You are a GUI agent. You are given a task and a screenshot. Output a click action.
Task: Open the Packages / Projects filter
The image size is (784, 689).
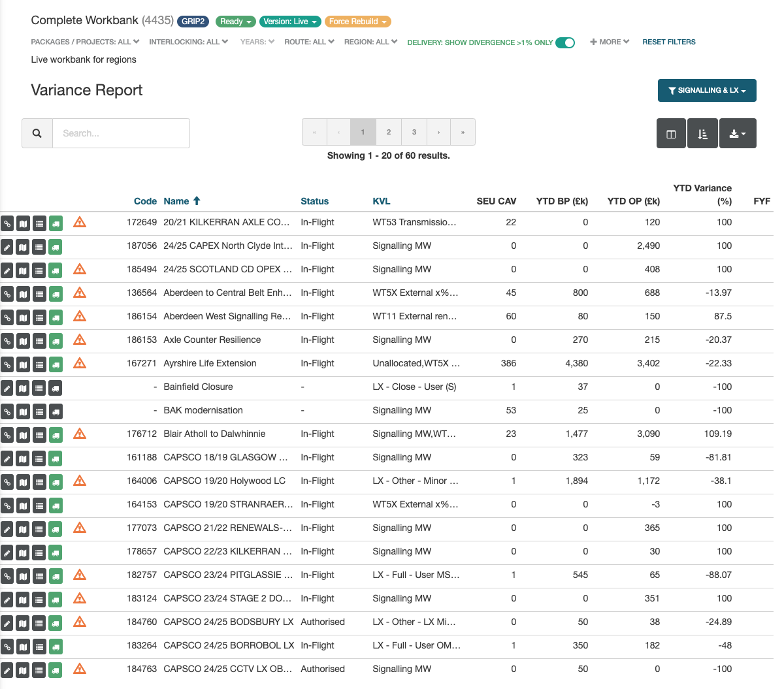pyautogui.click(x=85, y=42)
